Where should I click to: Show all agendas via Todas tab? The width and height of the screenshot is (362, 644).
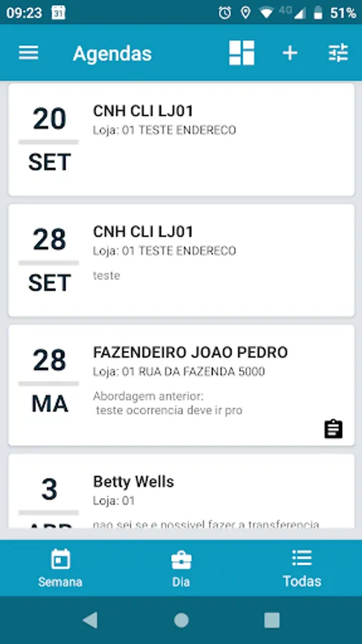[x=302, y=568]
